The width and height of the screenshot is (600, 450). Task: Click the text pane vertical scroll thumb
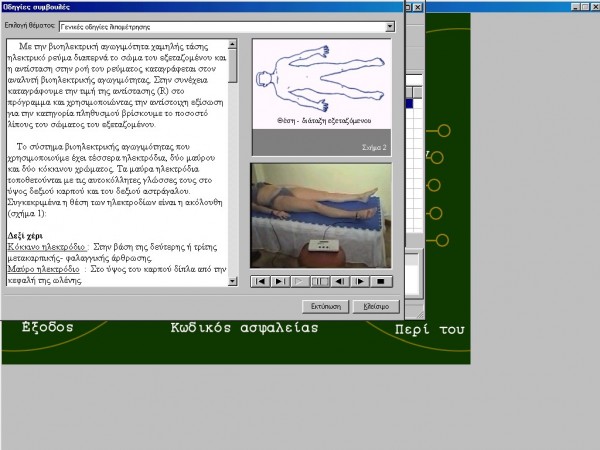(232, 65)
